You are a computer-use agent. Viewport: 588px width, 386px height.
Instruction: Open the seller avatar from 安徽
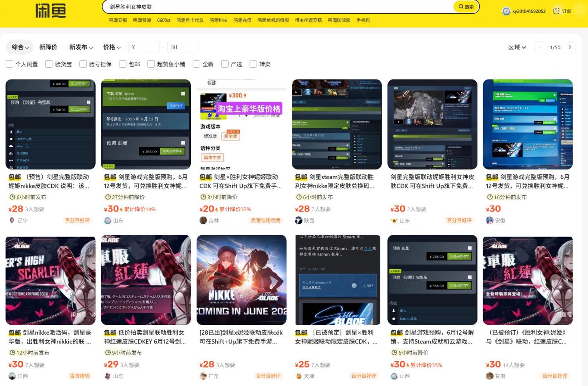[x=490, y=220]
